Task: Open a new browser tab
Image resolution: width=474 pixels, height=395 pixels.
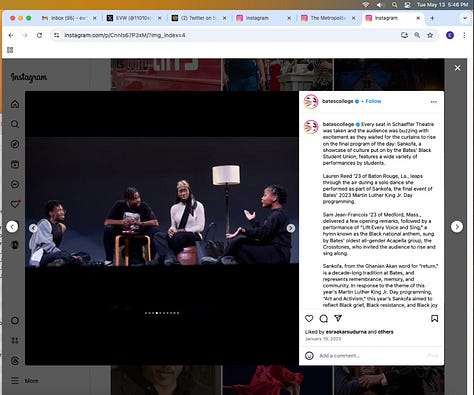Action: click(432, 18)
